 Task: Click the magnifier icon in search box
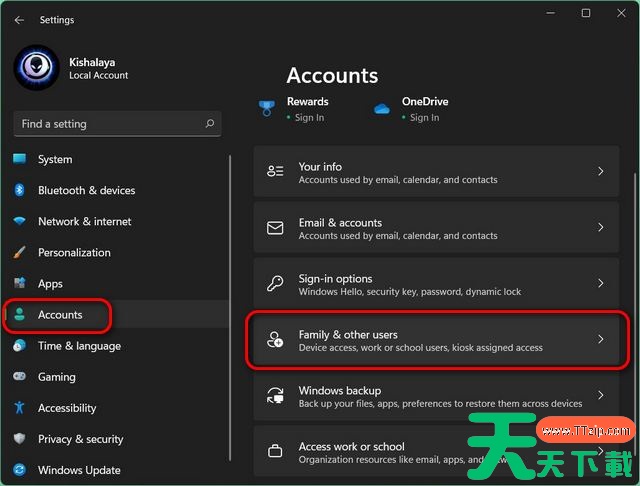210,124
